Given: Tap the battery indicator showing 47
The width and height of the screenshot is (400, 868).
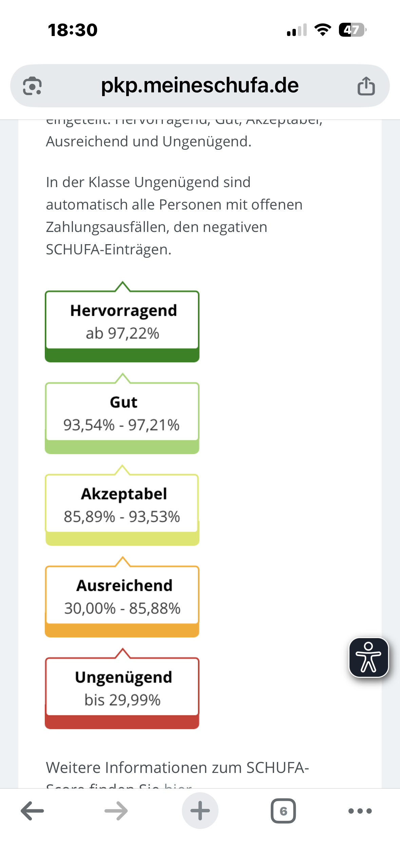Looking at the screenshot, I should [352, 30].
